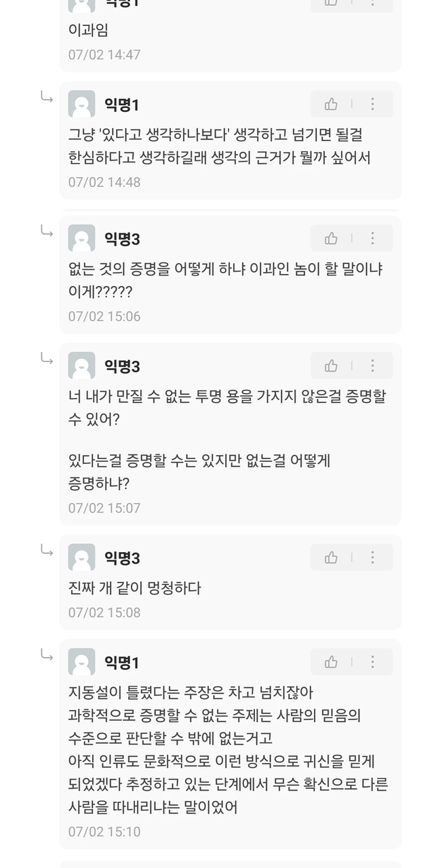This screenshot has width=434, height=868.
Task: Like the 익명3 comment posted at 15:06
Action: click(331, 239)
